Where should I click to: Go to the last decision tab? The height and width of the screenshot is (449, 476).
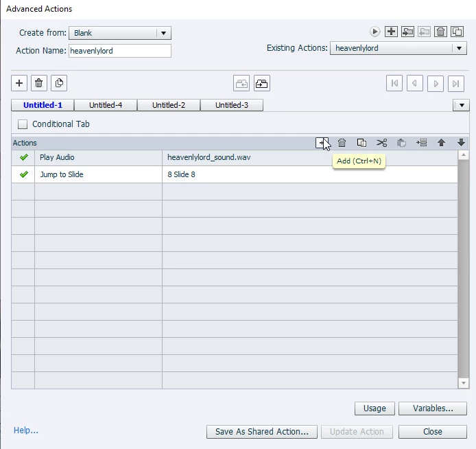point(456,83)
